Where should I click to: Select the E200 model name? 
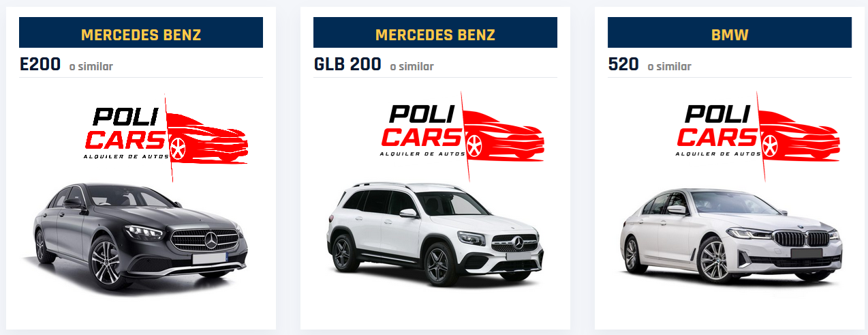(40, 65)
